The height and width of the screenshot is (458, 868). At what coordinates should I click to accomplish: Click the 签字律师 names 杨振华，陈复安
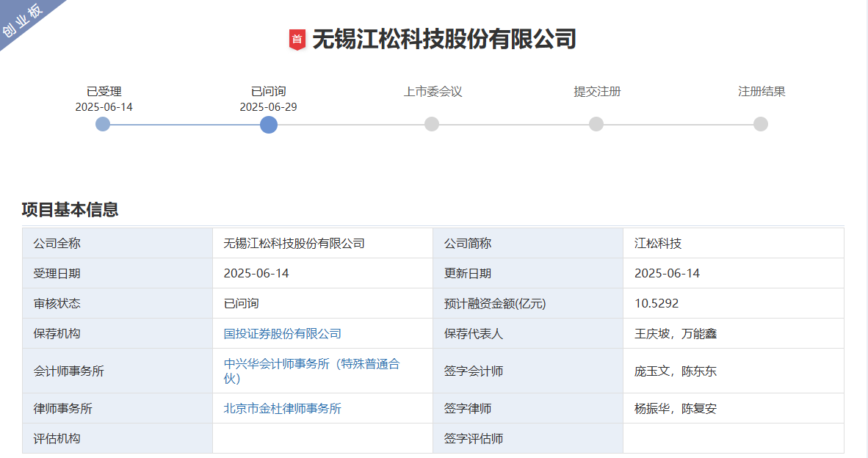pos(675,409)
